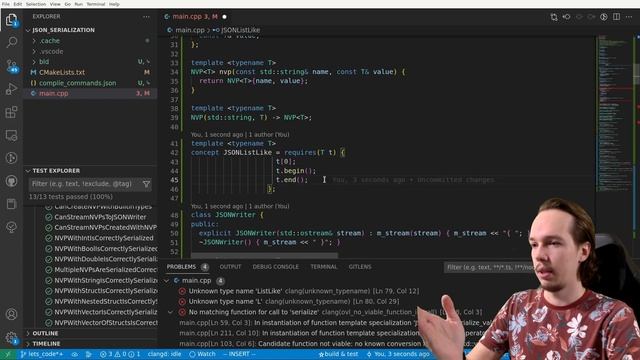Click the minimap scroll slider
Viewport: 640px width, 360px height.
[636, 74]
